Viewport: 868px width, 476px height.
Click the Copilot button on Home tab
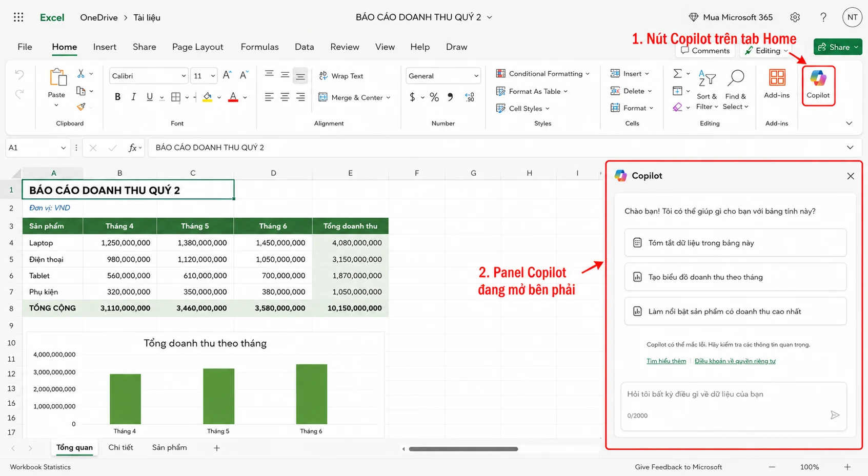coord(818,86)
